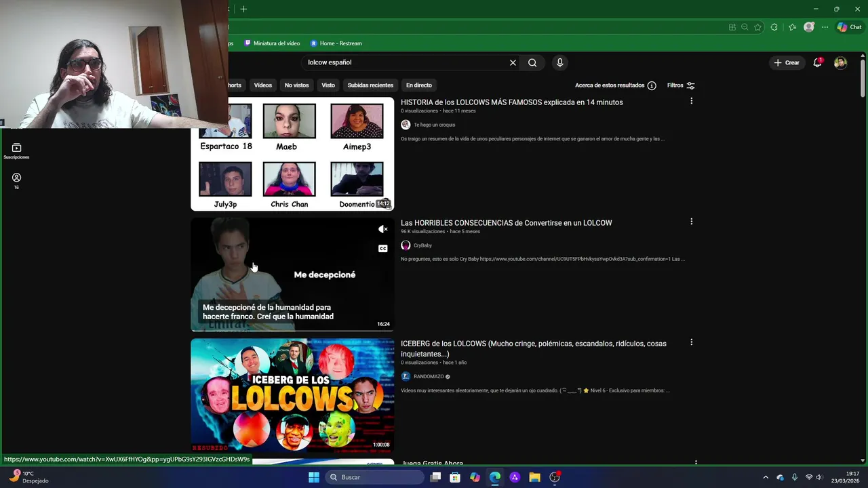Select the Videos filter chip

pyautogui.click(x=263, y=85)
